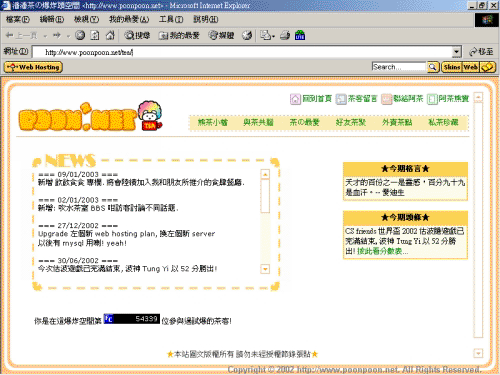Select the 與茶共聚 navigation tab
Viewport: 500px width, 375px height.
coord(258,122)
